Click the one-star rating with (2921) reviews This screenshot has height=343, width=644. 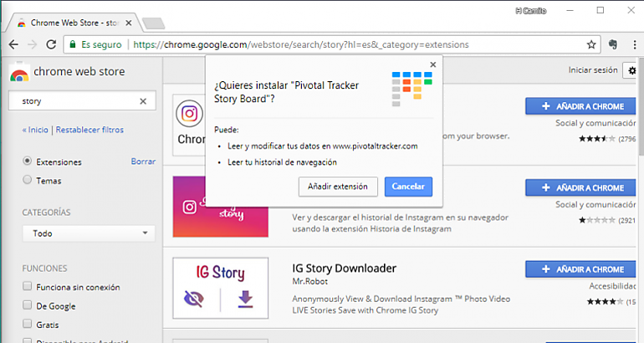click(x=597, y=220)
